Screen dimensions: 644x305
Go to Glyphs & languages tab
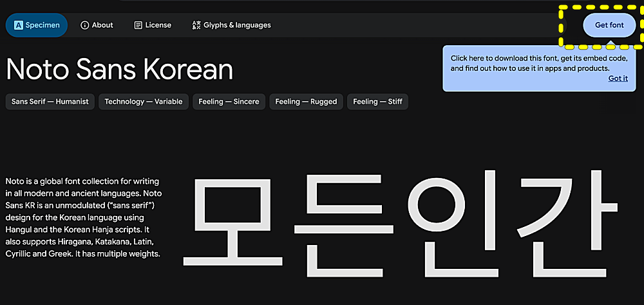click(x=231, y=25)
